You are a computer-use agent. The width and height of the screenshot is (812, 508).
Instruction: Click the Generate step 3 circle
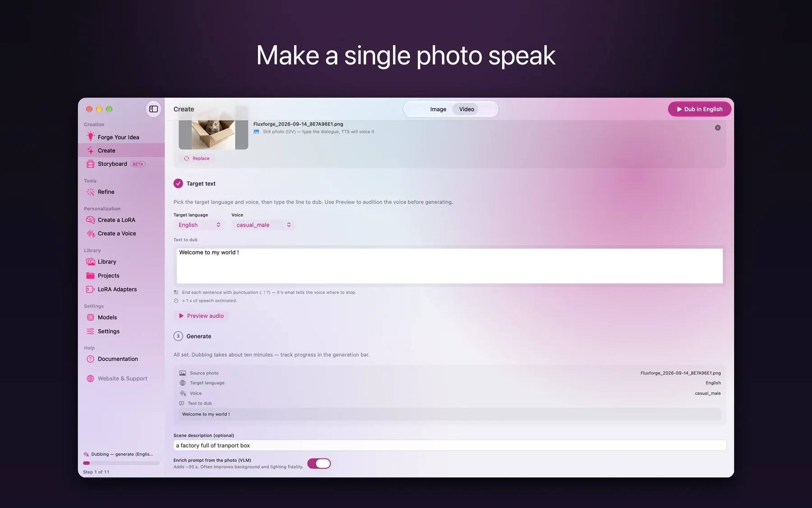[178, 336]
